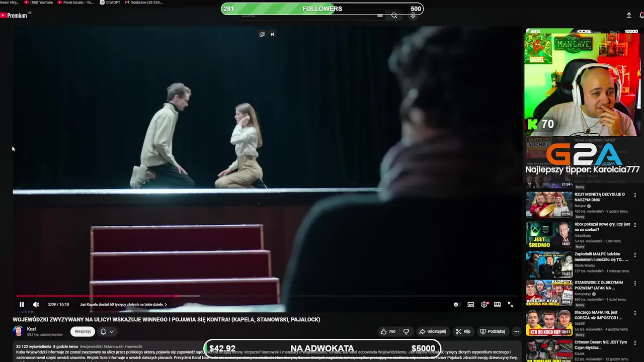Open chapter 'Jaś Kapela dostał 60 tysięcy'
Screen dimensions: 644x362
(x=123, y=304)
